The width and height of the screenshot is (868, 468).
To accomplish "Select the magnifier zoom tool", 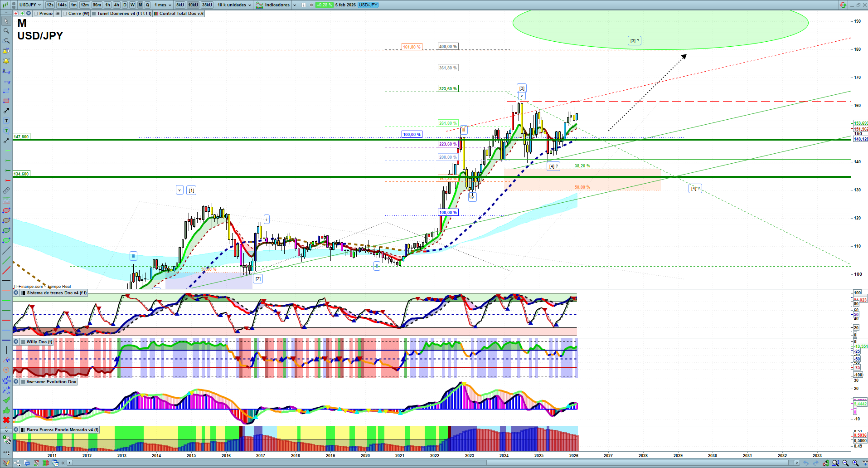I will click(6, 31).
